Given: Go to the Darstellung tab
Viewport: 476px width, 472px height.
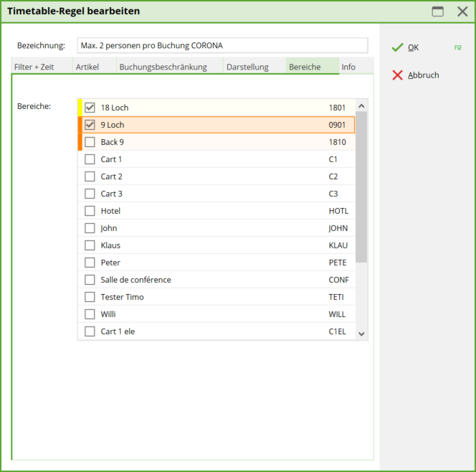Looking at the screenshot, I should [x=247, y=67].
